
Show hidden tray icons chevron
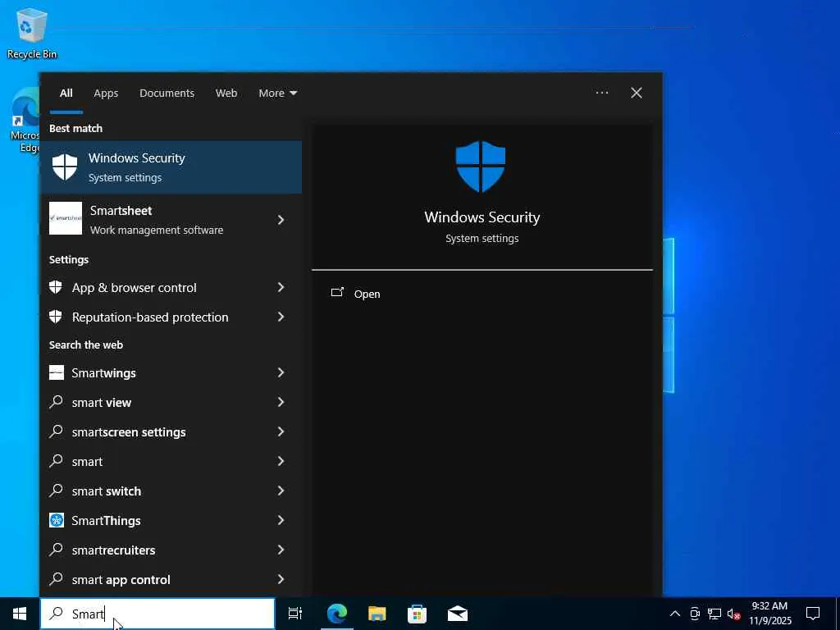point(675,614)
